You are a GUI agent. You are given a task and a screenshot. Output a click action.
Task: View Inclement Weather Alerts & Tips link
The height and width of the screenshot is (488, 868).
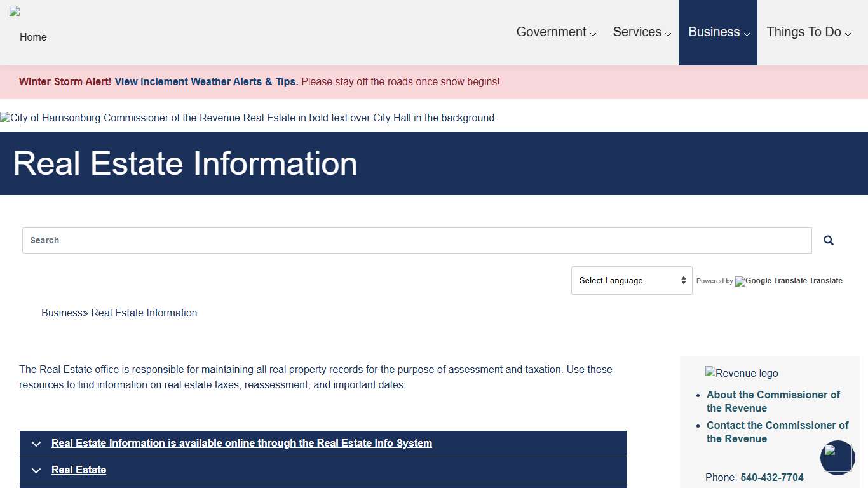(x=206, y=82)
